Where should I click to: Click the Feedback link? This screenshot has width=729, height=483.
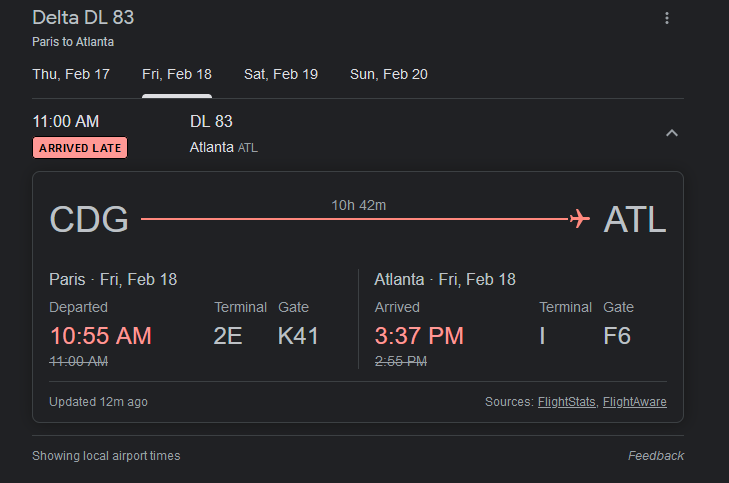click(x=656, y=456)
